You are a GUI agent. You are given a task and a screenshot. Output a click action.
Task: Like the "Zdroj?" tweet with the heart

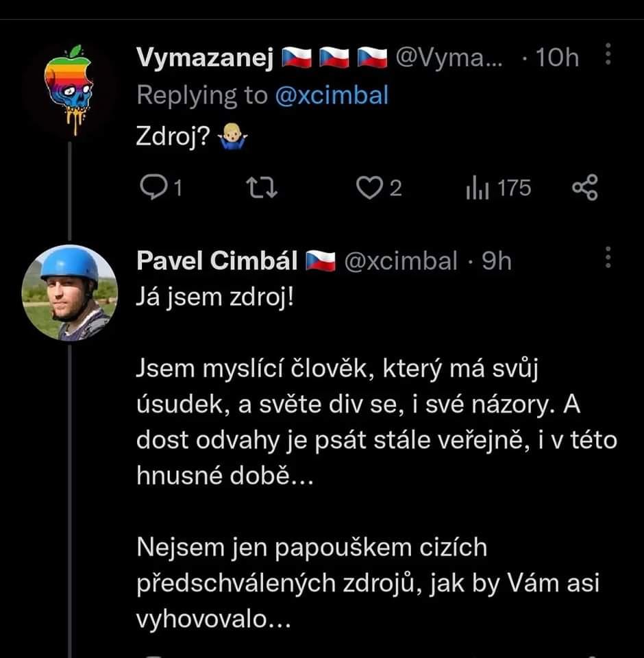tap(369, 188)
